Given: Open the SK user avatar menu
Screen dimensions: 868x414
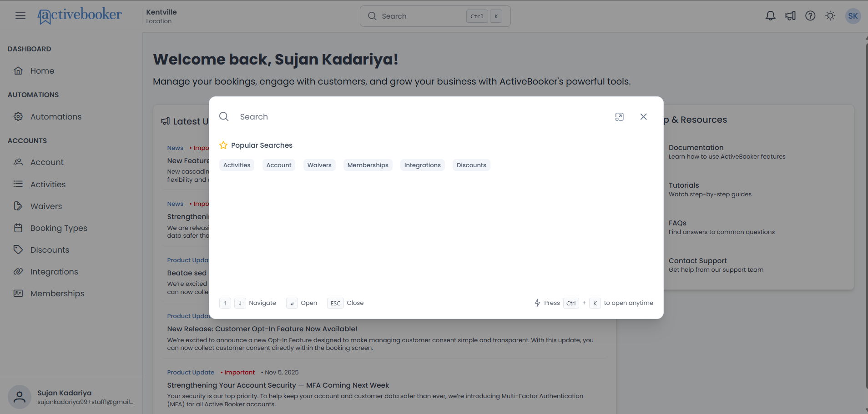Looking at the screenshot, I should pos(853,16).
